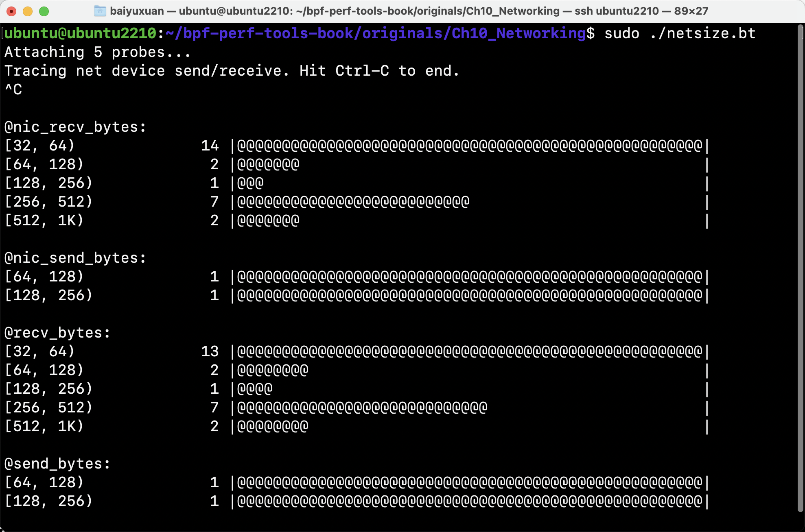Click the 'ubuntu@ubuntu2210' prompt text

tap(80, 33)
